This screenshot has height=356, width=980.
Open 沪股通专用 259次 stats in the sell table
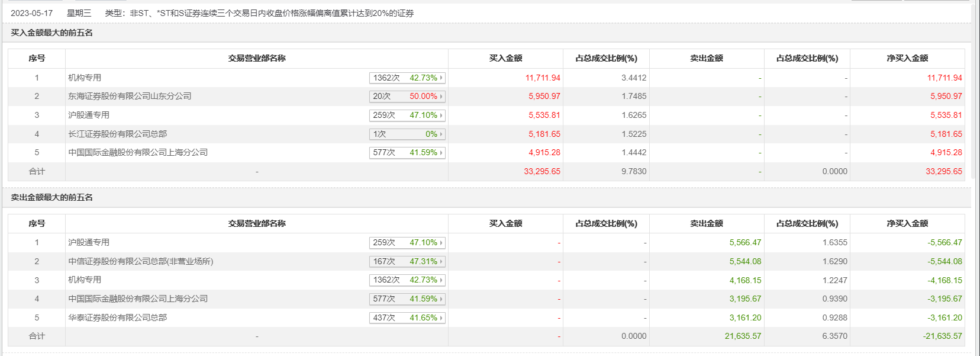[x=407, y=243]
